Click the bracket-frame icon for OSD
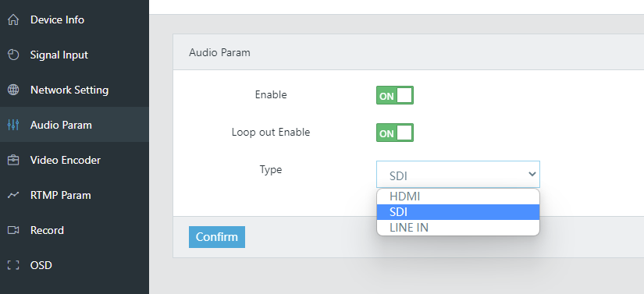This screenshot has height=294, width=644. tap(13, 265)
